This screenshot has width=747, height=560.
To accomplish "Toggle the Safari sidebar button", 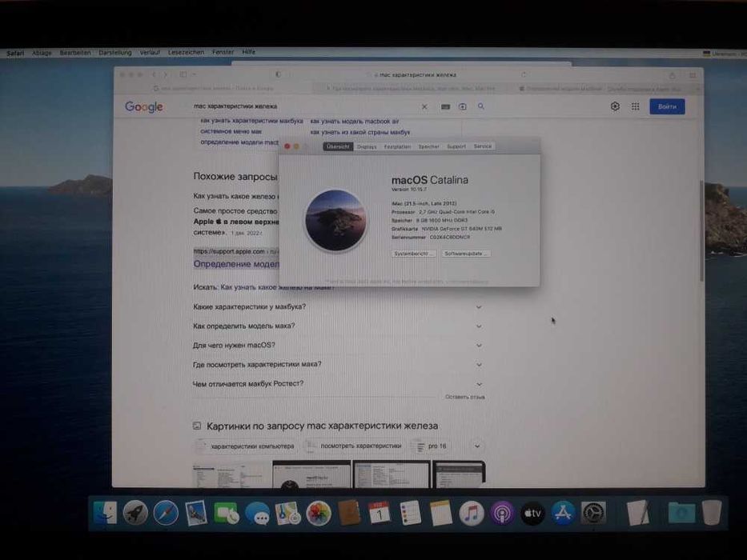I will point(183,74).
